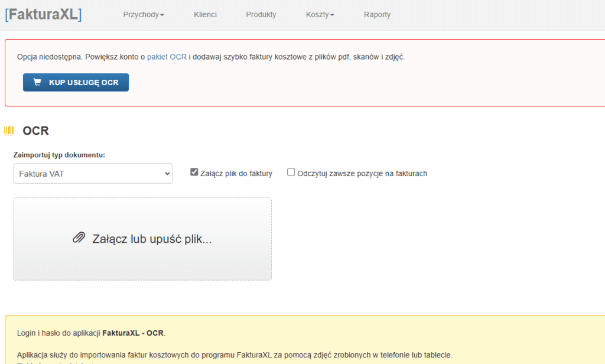Expand the Koszty dropdown menu
This screenshot has height=364, width=605.
[x=320, y=15]
